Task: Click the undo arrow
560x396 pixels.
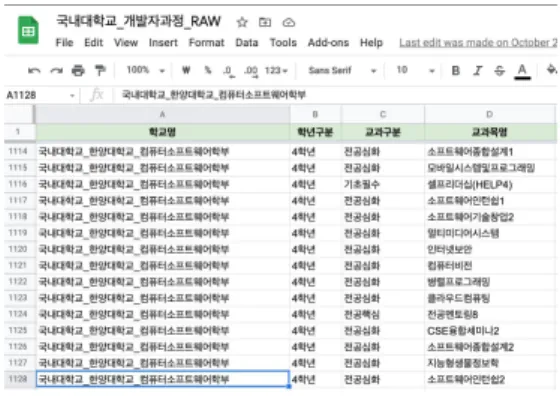Action: [x=34, y=71]
